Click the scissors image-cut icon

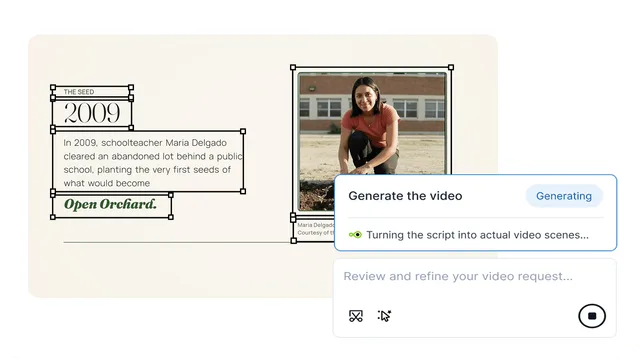click(x=356, y=316)
